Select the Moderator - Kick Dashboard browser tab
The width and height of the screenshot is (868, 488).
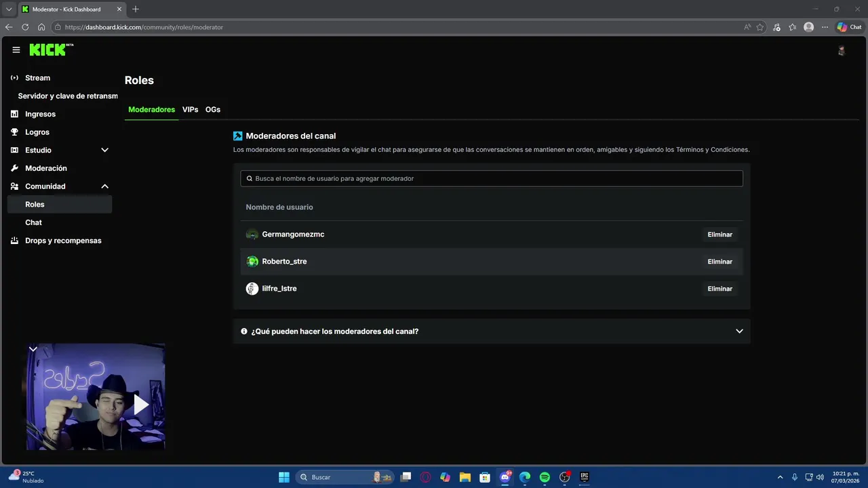(x=71, y=9)
